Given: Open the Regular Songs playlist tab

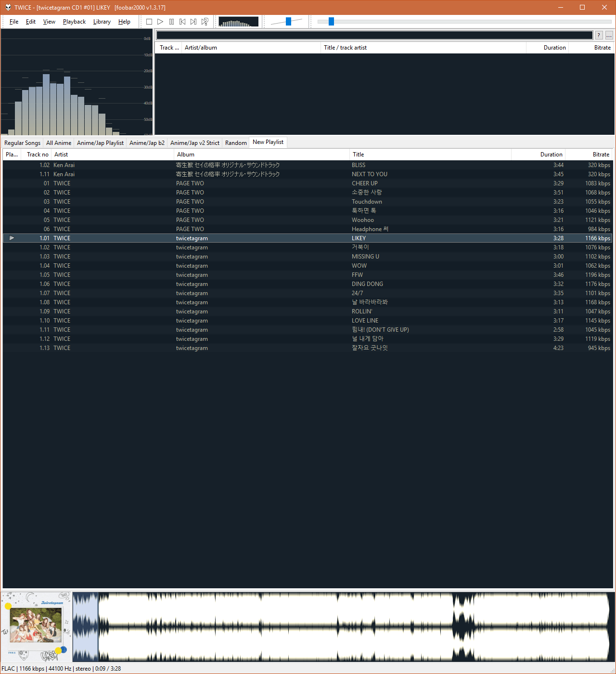Looking at the screenshot, I should click(x=22, y=142).
